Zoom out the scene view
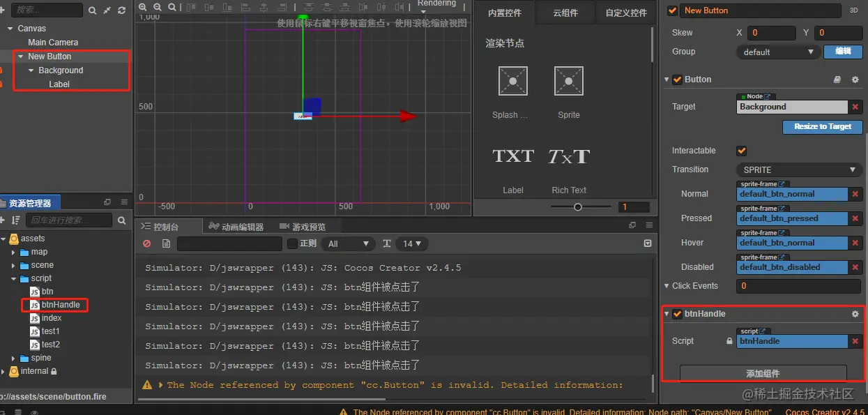Screen dimensions: 868x415 tap(158, 7)
